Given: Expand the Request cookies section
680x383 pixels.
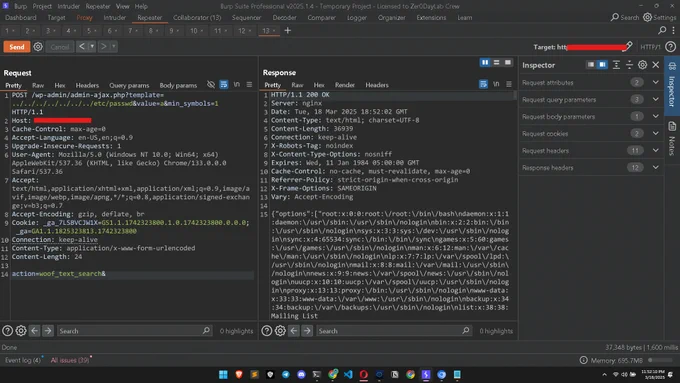Looking at the screenshot, I should point(656,134).
